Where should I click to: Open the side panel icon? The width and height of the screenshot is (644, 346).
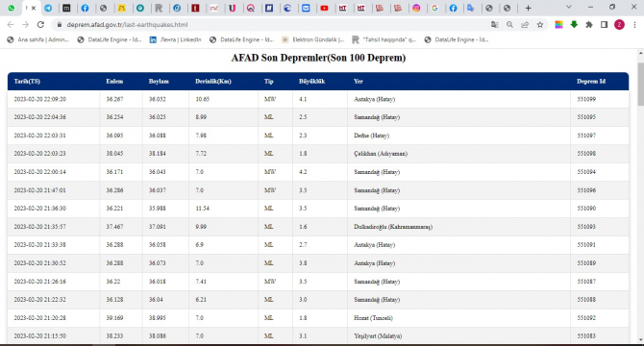click(x=604, y=25)
